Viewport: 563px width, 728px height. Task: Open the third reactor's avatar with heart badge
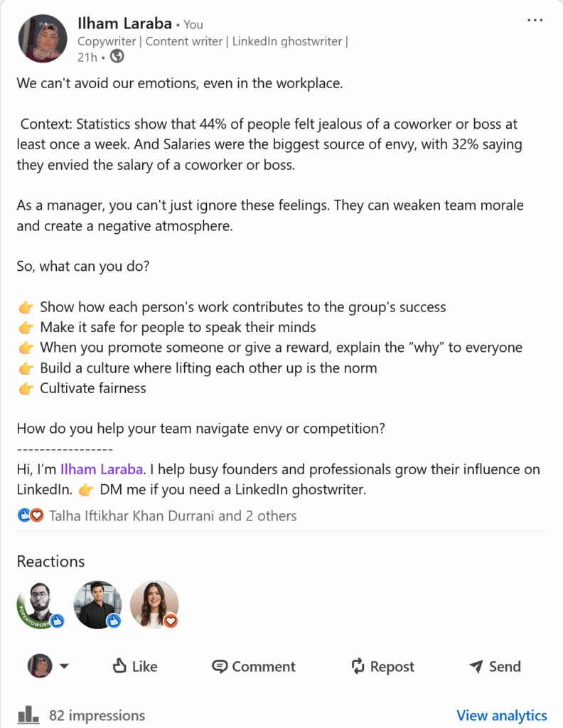pos(154,604)
